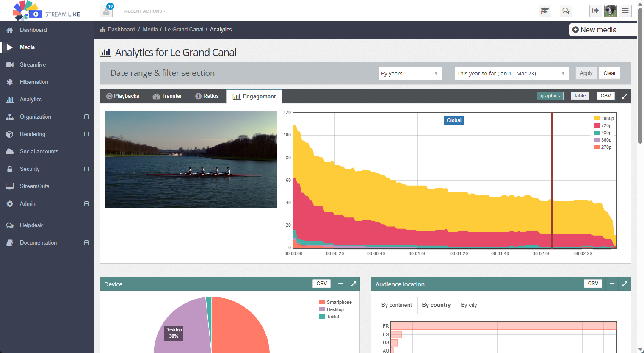Export Audience location data as CSV
The image size is (644, 353).
pos(593,284)
